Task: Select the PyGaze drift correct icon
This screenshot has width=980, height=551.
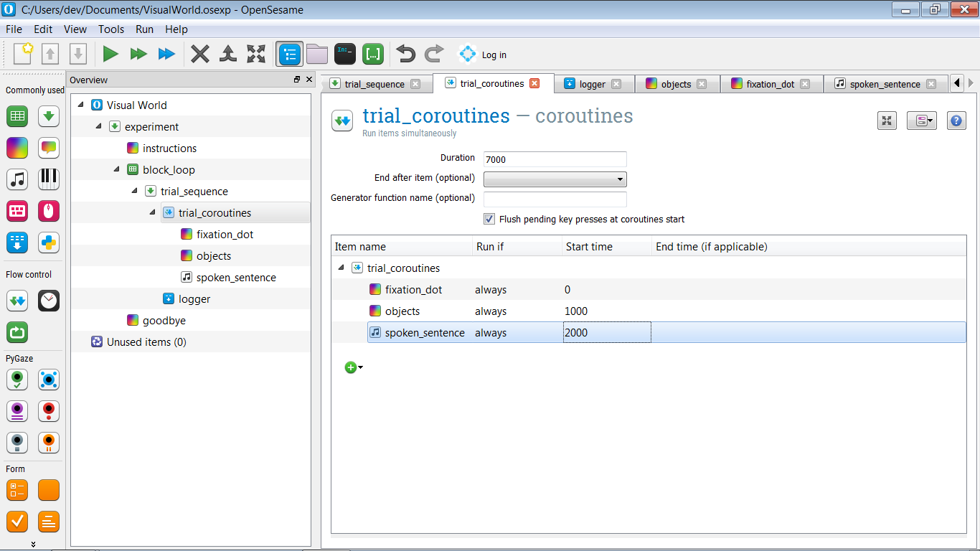Action: (49, 379)
